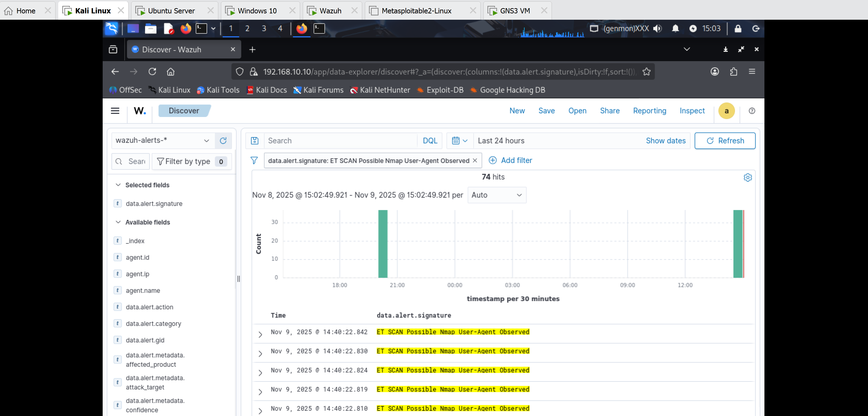
Task: Click the filter funnel icon
Action: tap(255, 161)
